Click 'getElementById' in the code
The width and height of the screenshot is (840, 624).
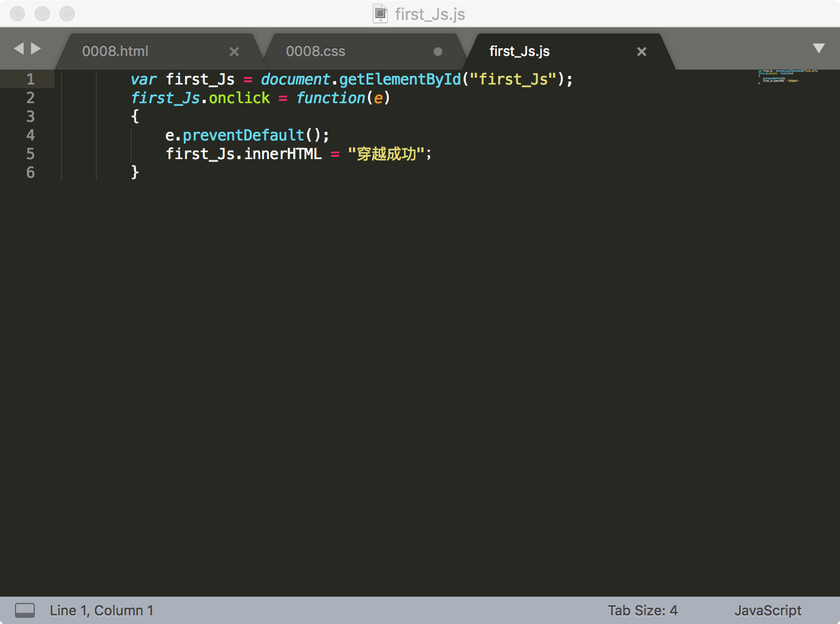coord(400,80)
